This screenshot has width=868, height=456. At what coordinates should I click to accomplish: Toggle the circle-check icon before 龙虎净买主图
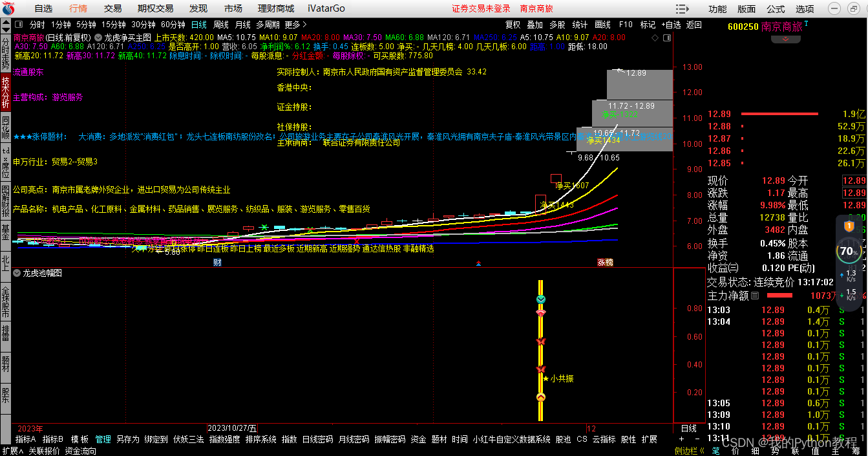tap(98, 38)
